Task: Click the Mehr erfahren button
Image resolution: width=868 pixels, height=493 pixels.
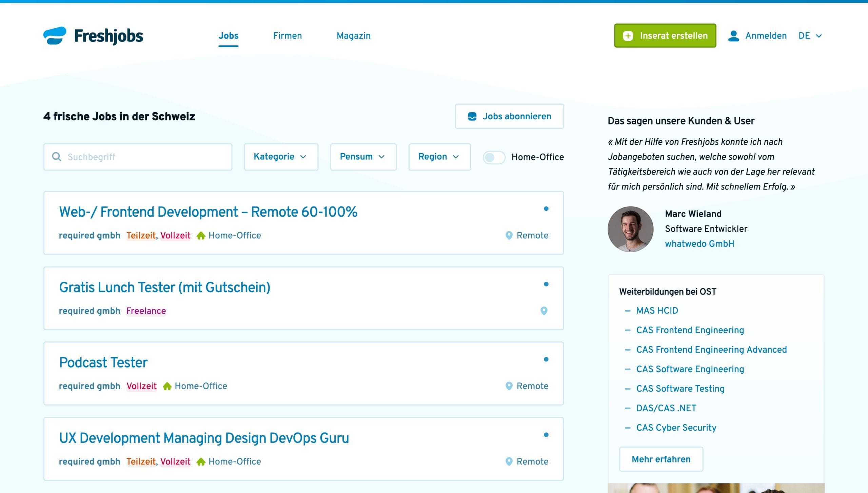Action: 661,459
